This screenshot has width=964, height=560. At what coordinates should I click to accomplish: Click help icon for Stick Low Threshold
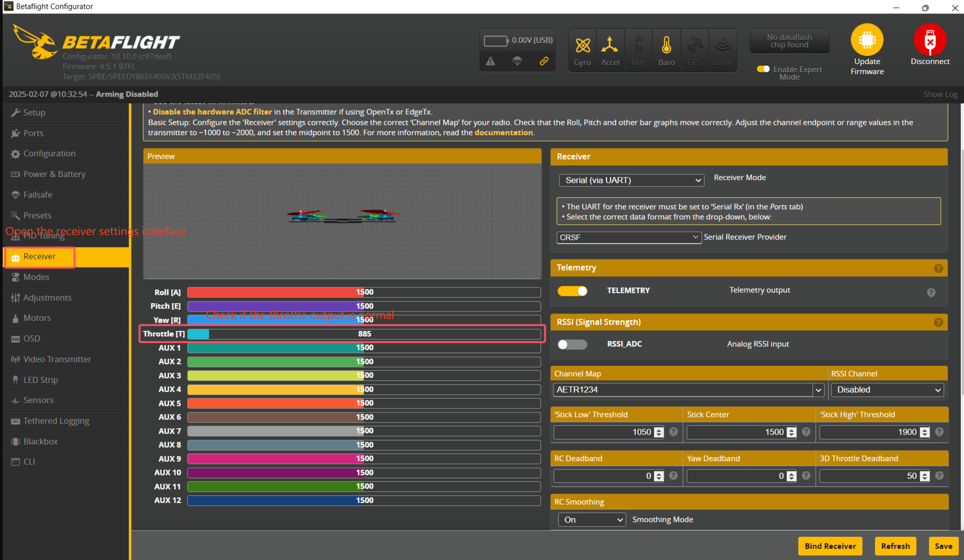pyautogui.click(x=673, y=432)
